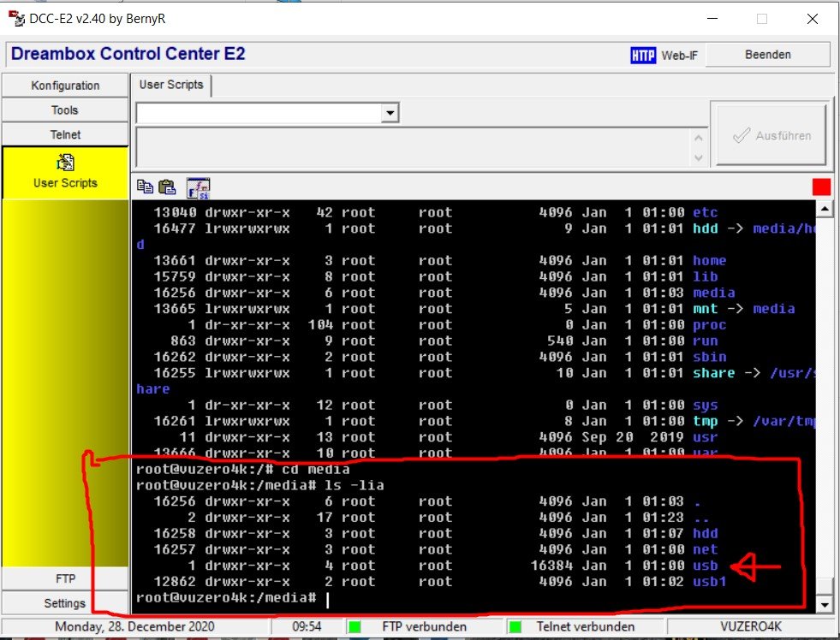Click the green Telnet connection status indicator

coord(515,627)
